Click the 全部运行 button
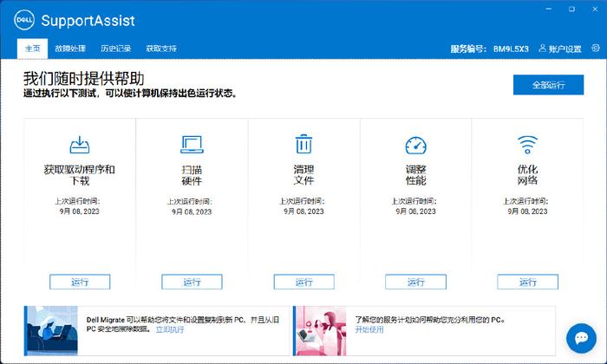Image resolution: width=607 pixels, height=364 pixels. tap(548, 85)
